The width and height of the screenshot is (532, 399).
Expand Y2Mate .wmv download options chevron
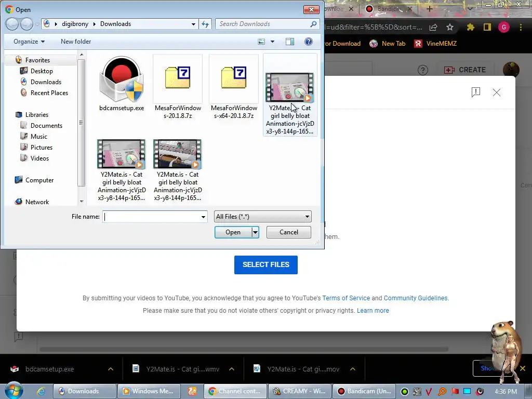232,369
